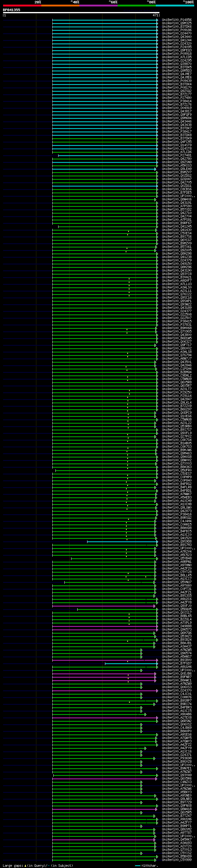Select the UniRef100_A7LCD5 label
This screenshot has height=868, width=197.
click(177, 57)
